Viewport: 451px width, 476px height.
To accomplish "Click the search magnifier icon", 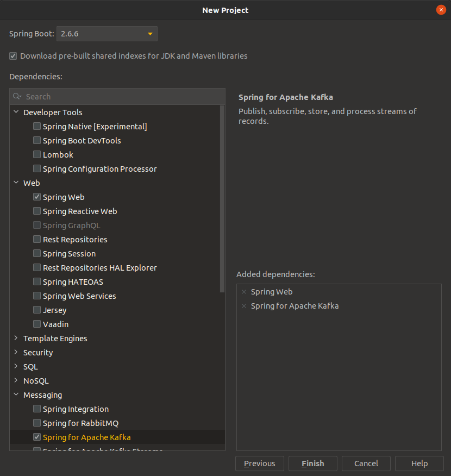I will point(17,97).
